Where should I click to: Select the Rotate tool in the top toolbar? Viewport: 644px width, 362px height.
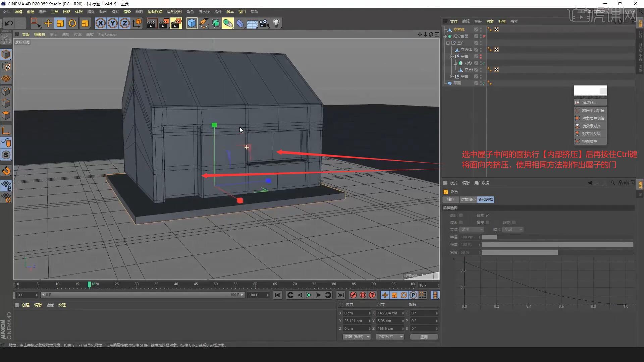(x=72, y=23)
